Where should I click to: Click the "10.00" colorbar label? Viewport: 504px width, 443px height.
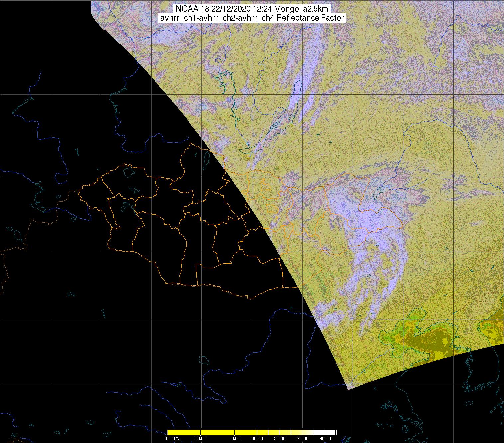201,438
